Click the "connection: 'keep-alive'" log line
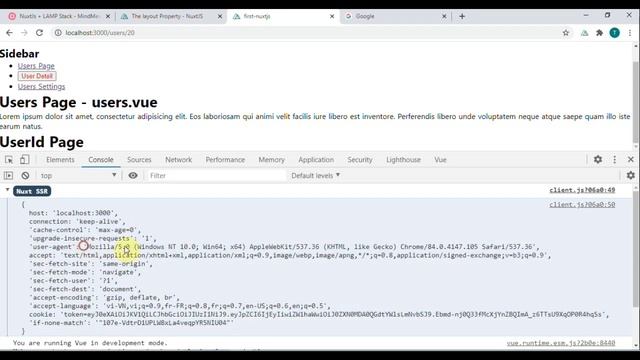This screenshot has height=360, width=640. tap(76, 222)
